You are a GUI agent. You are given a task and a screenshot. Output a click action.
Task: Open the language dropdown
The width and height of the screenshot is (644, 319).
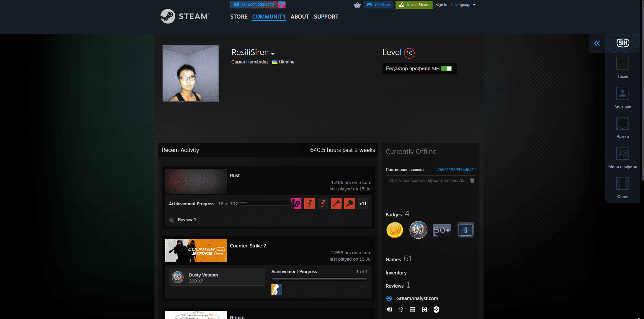pos(465,5)
